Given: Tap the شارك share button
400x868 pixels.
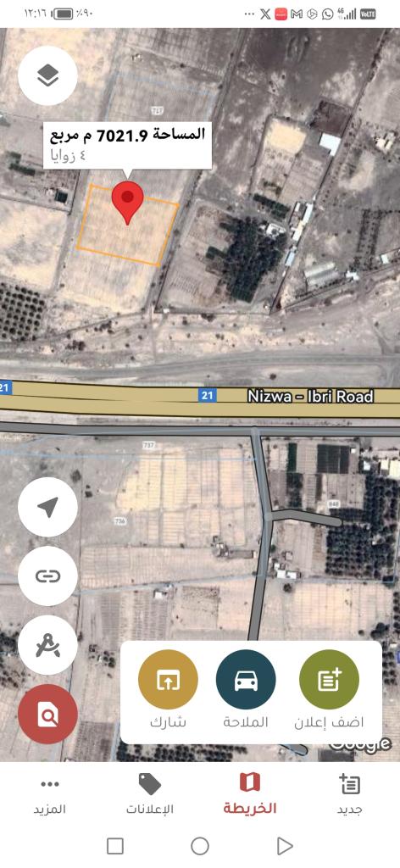Looking at the screenshot, I should [168, 689].
